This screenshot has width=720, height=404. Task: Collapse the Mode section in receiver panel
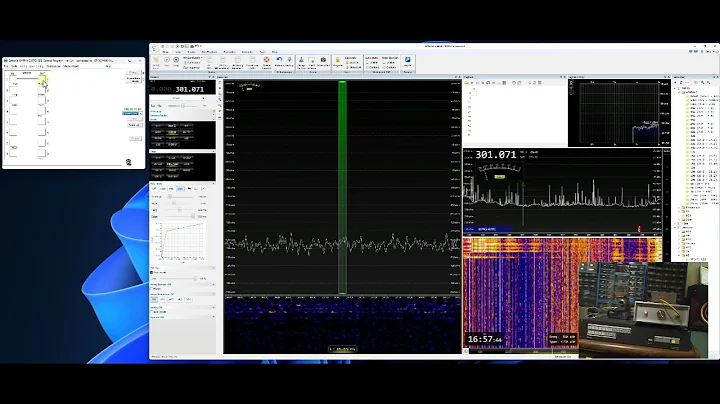(x=214, y=119)
